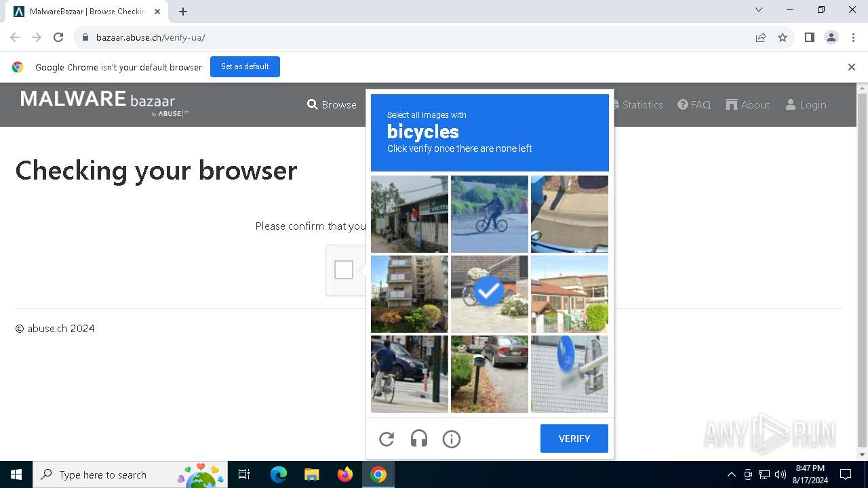Open the About page link
The width and height of the screenshot is (868, 488).
coord(748,104)
